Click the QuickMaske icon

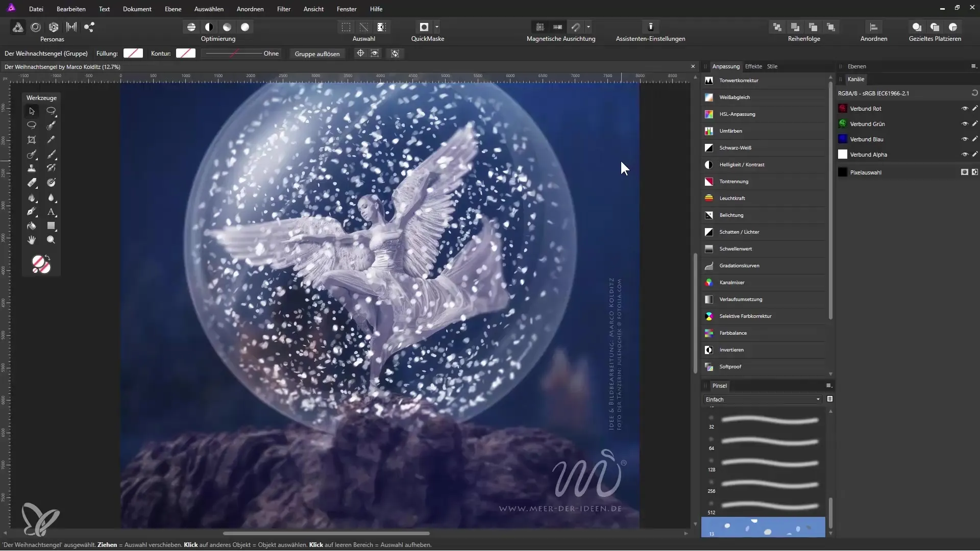424,27
